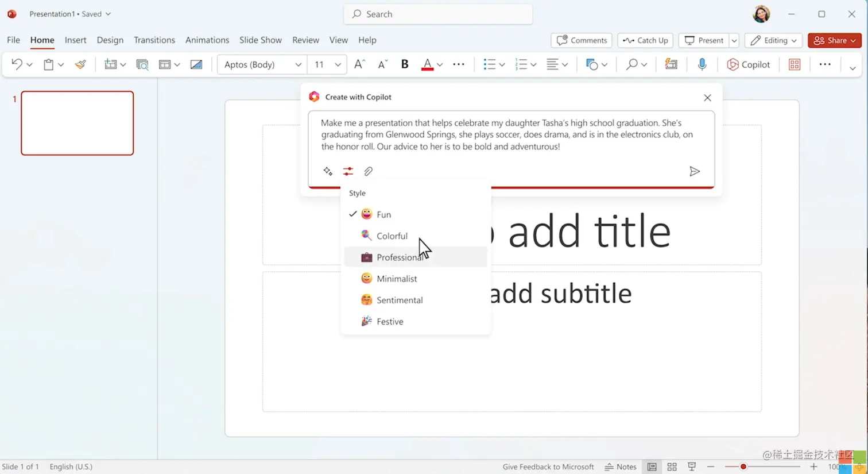
Task: Click the Undo icon in the ribbon
Action: [x=17, y=64]
